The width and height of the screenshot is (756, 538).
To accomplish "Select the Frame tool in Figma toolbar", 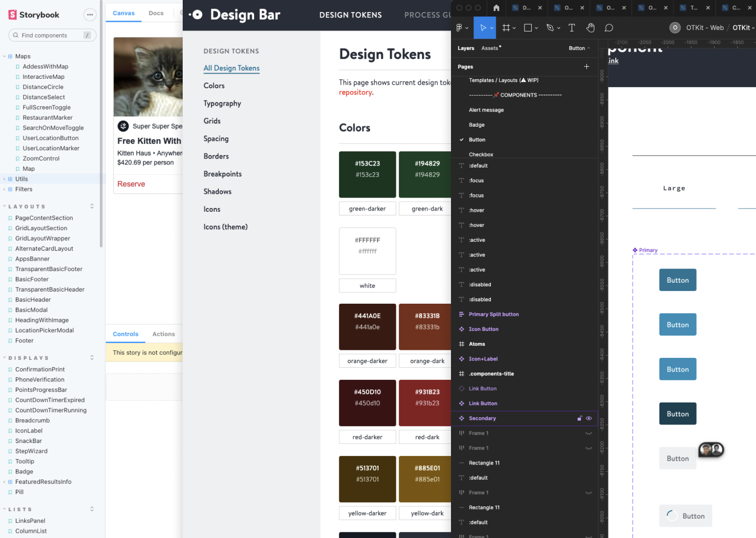I will (506, 28).
